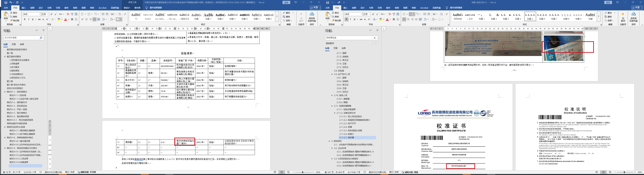This screenshot has width=644, height=175.
Task: Click 保存到百度网盘 in the left window
Action: coord(312,17)
